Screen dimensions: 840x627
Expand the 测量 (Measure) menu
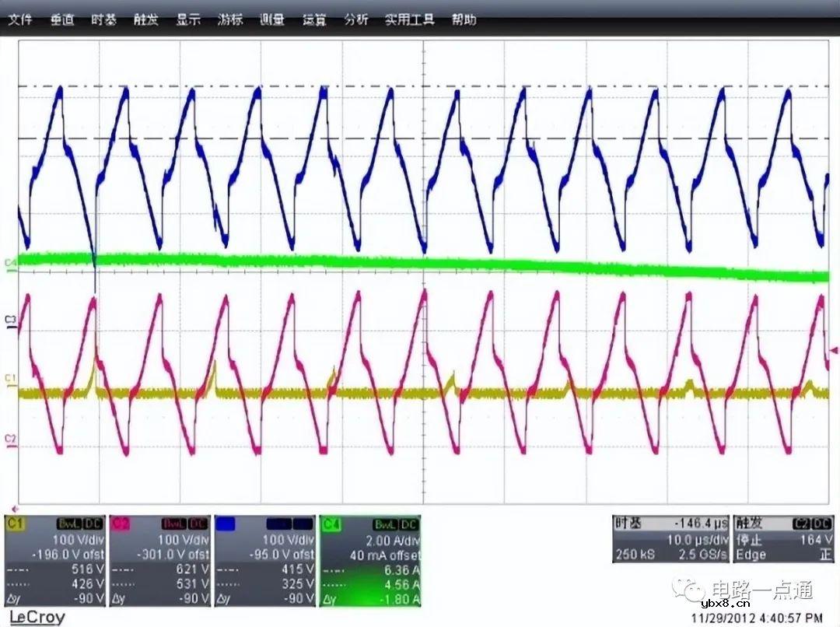pyautogui.click(x=272, y=20)
